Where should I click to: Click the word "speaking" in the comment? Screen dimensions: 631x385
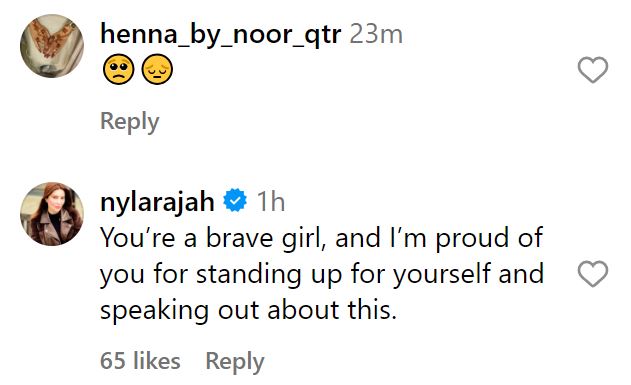[155, 311]
